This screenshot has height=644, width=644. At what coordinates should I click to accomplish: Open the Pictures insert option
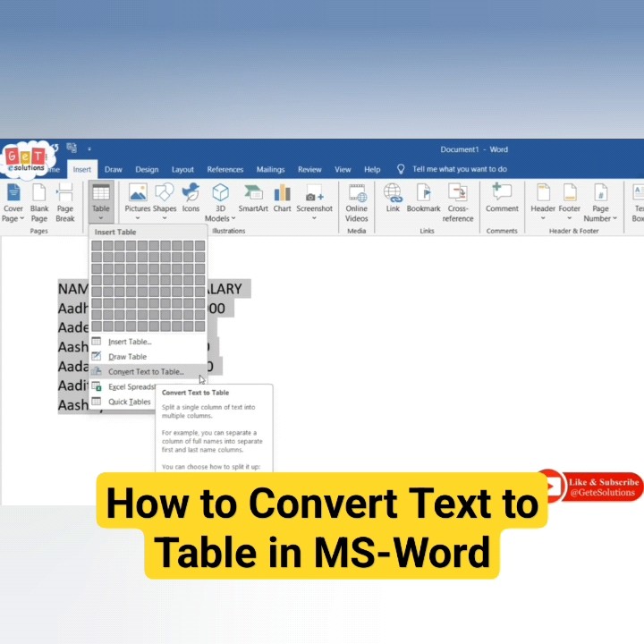pos(138,201)
